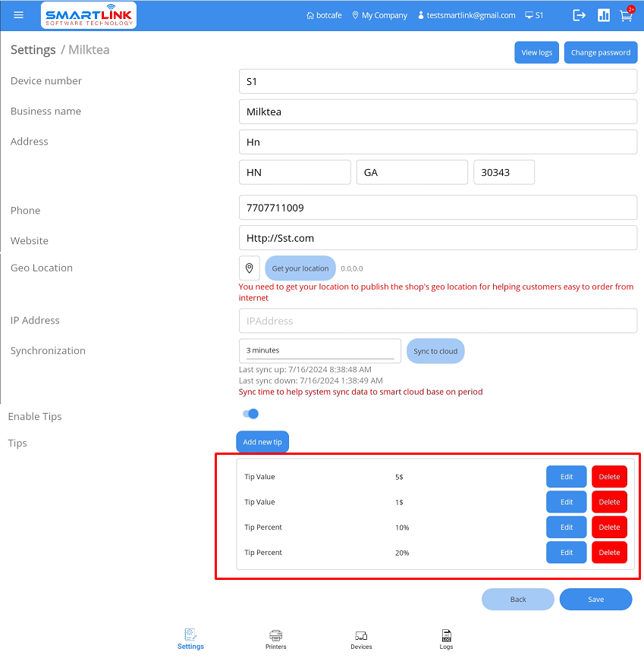Save the settings

[x=595, y=599]
